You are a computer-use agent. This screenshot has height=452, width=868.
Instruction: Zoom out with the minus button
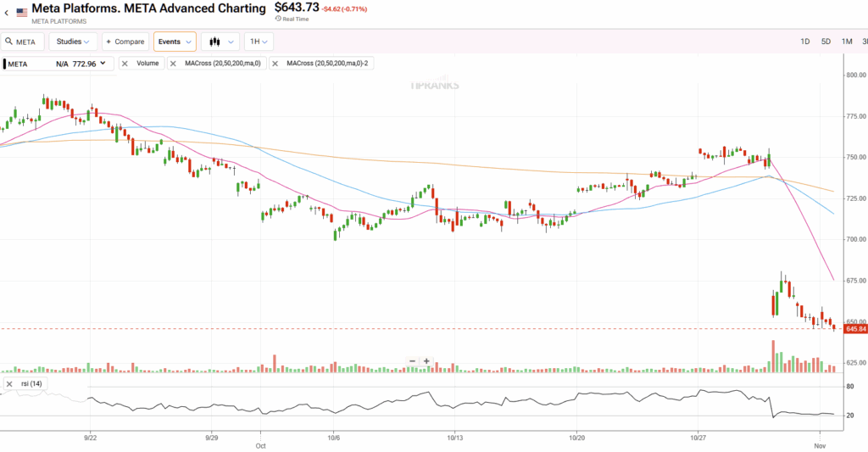(412, 361)
